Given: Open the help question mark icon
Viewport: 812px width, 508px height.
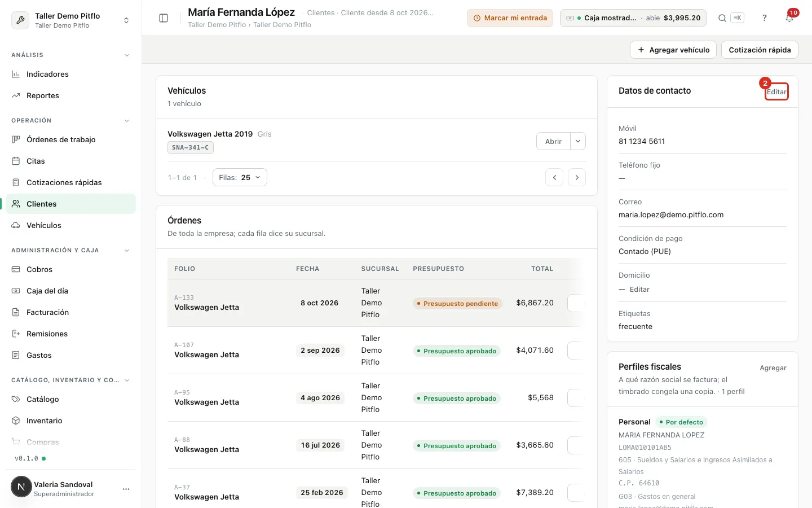Looking at the screenshot, I should click(765, 18).
